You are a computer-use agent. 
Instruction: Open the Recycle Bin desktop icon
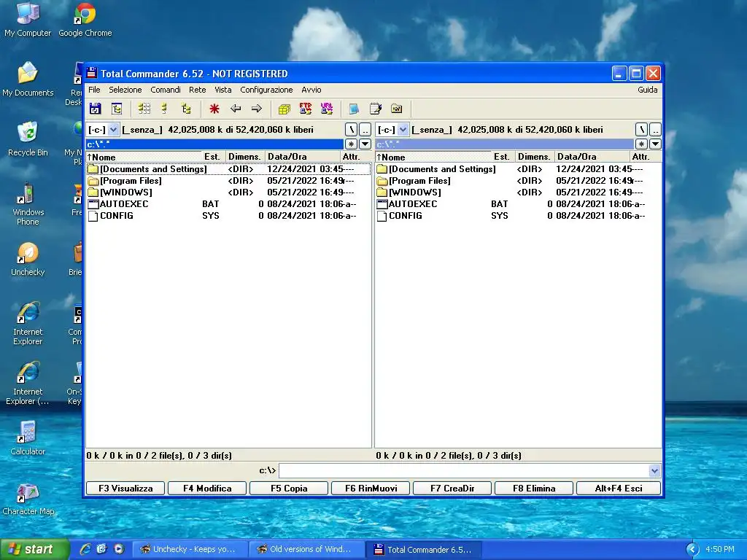[28, 139]
